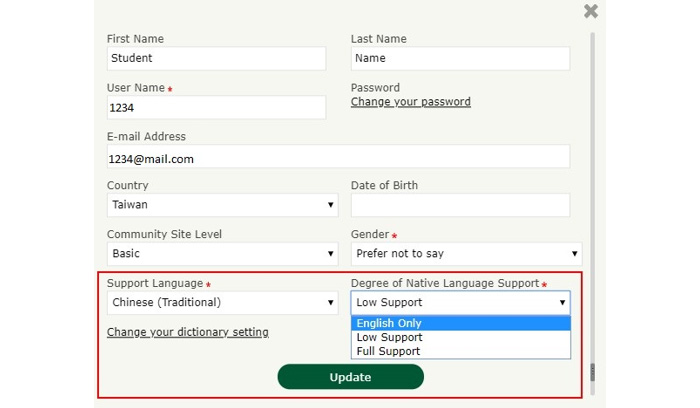
Task: Click the E-mail Address input field
Action: pyautogui.click(x=338, y=158)
